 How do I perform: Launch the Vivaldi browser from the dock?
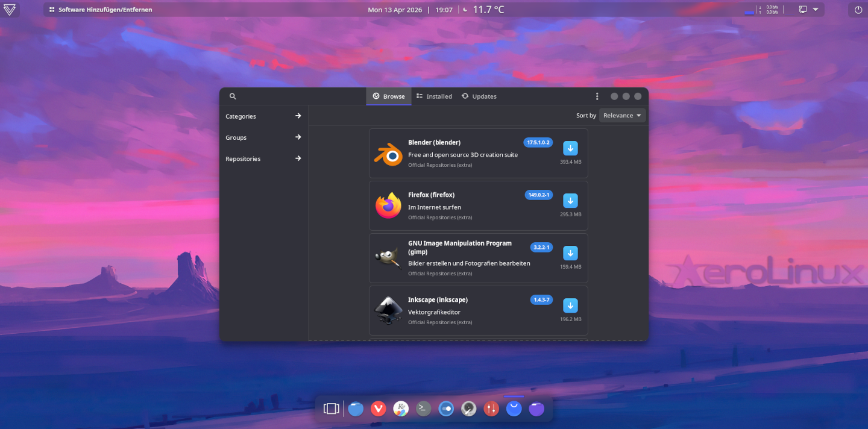(378, 409)
